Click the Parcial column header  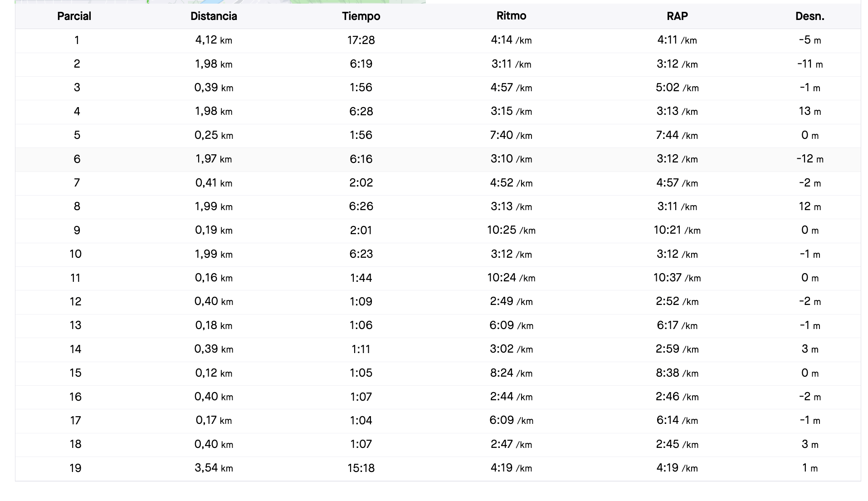74,16
